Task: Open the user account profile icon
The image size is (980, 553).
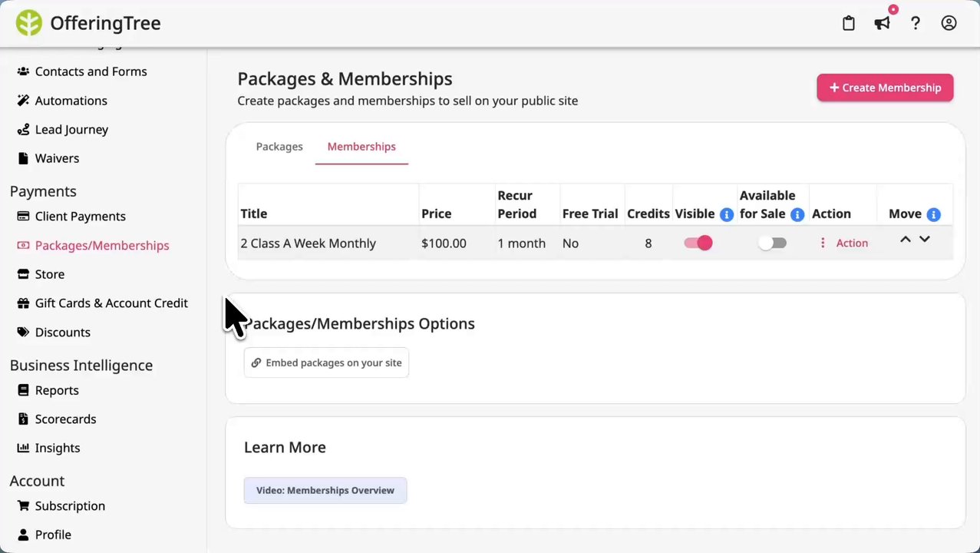Action: [x=949, y=23]
